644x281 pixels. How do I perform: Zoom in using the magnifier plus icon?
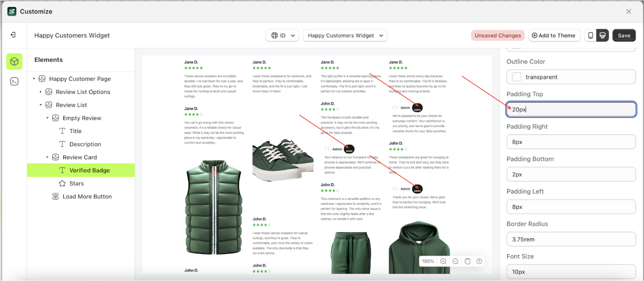(443, 261)
